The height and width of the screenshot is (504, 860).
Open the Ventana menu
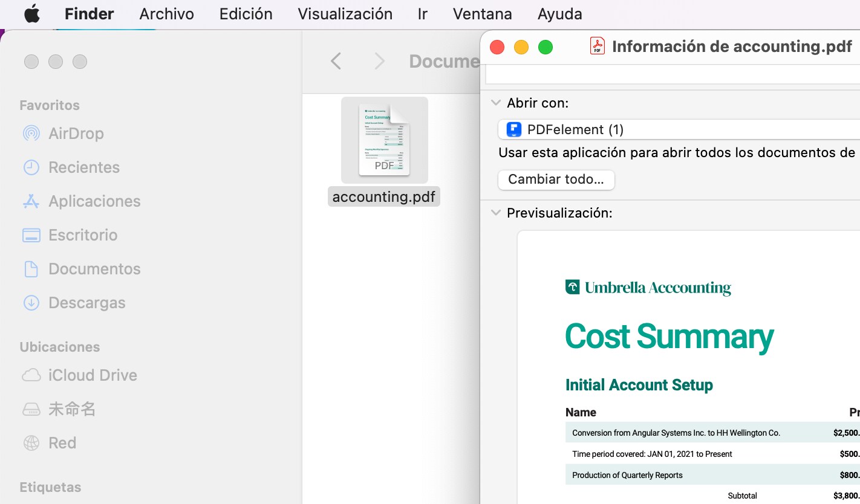(482, 14)
